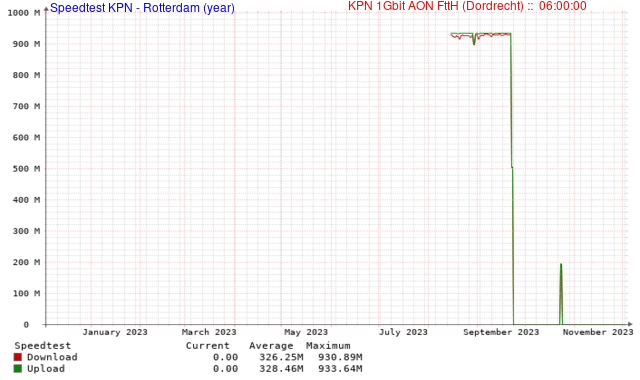Select the '700 M' y-axis label
This screenshot has height=380, width=640.
pyautogui.click(x=26, y=107)
